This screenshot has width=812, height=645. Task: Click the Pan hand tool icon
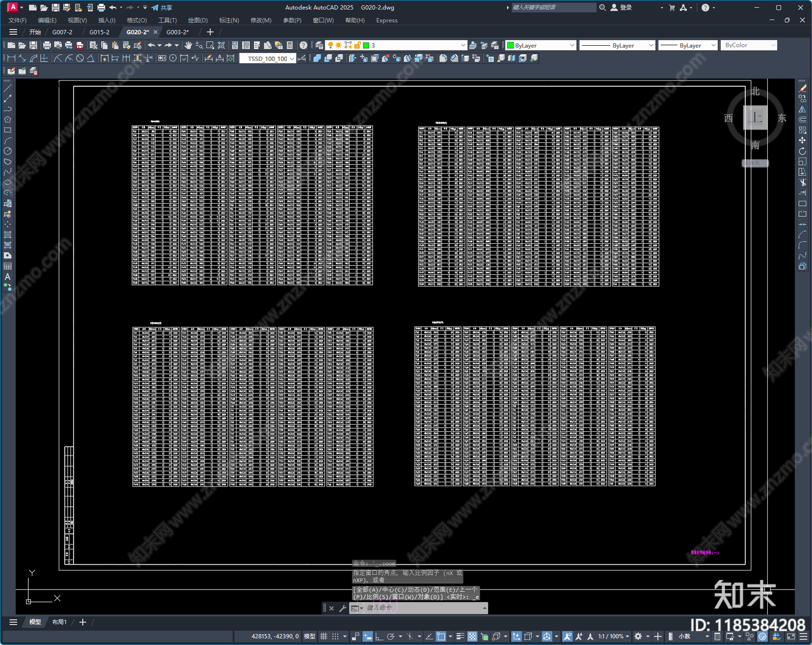[x=188, y=45]
